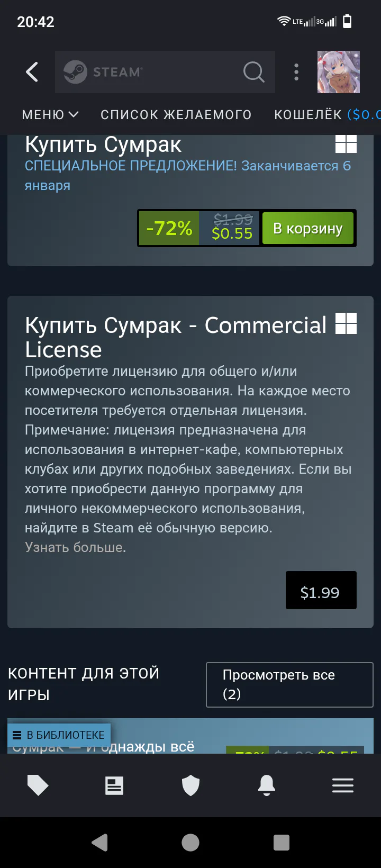The image size is (381, 868).
Task: Open the hamburger menu in bottom bar
Action: pyautogui.click(x=343, y=785)
